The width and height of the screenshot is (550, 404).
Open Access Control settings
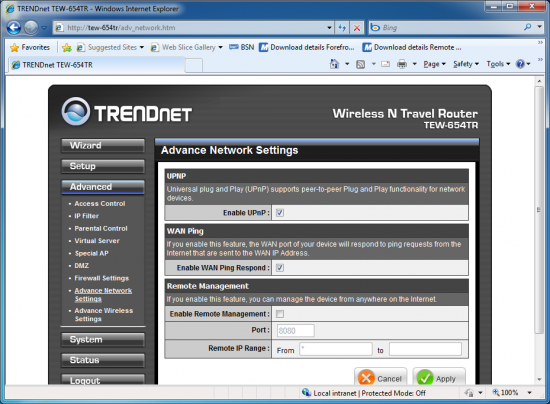tap(100, 203)
